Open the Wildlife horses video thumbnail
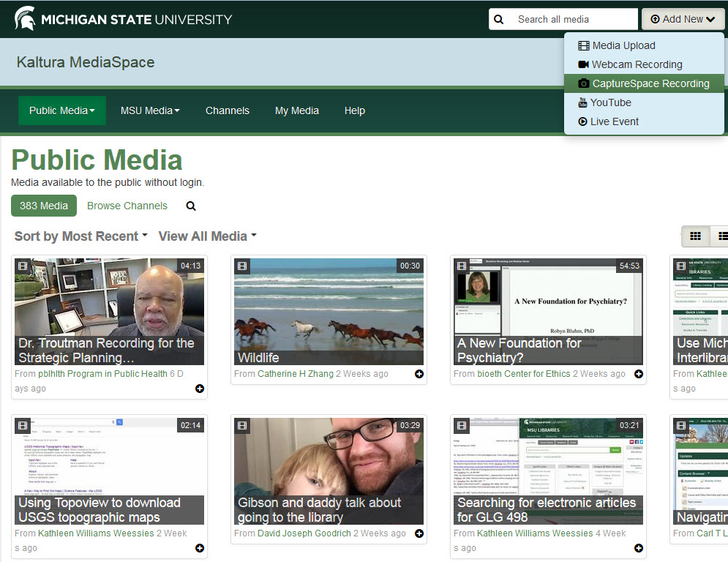This screenshot has width=728, height=562. point(329,312)
